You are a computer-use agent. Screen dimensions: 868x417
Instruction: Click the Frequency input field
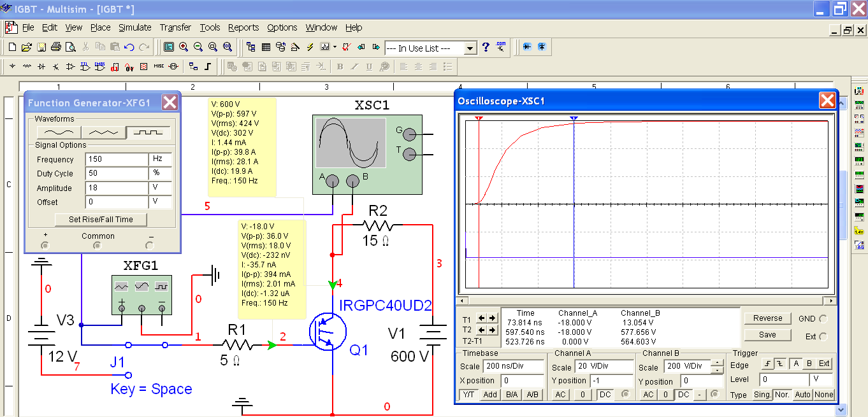(x=116, y=160)
